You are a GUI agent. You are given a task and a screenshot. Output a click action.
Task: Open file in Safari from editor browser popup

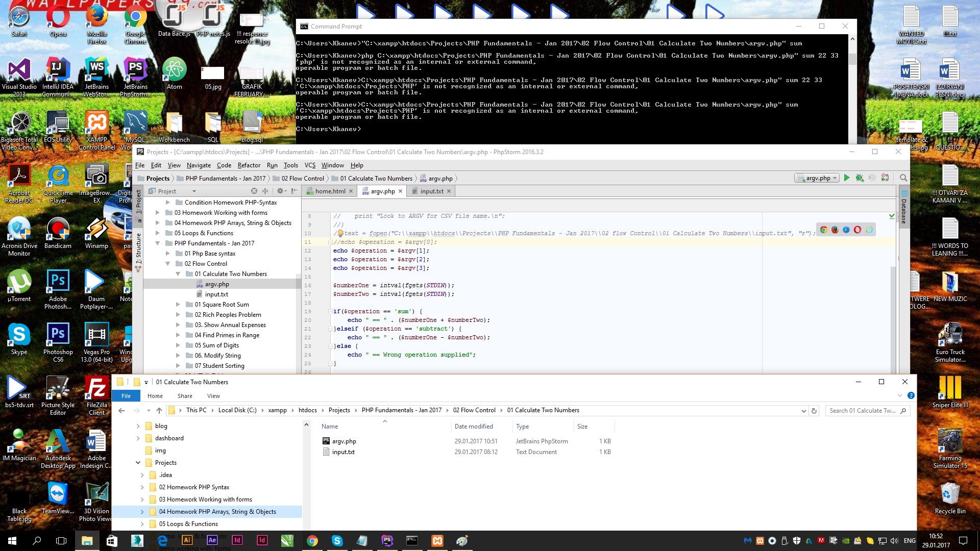click(846, 230)
